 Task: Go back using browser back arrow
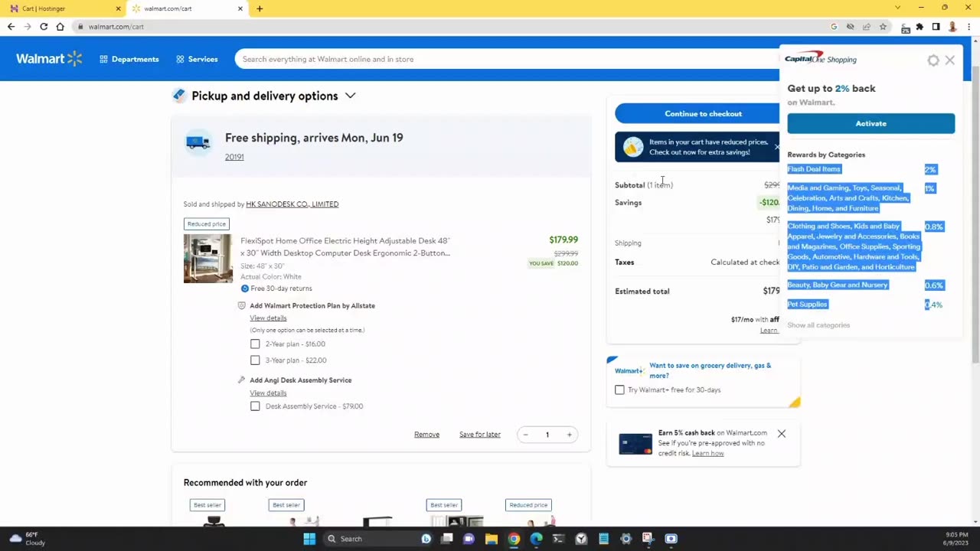click(x=11, y=27)
